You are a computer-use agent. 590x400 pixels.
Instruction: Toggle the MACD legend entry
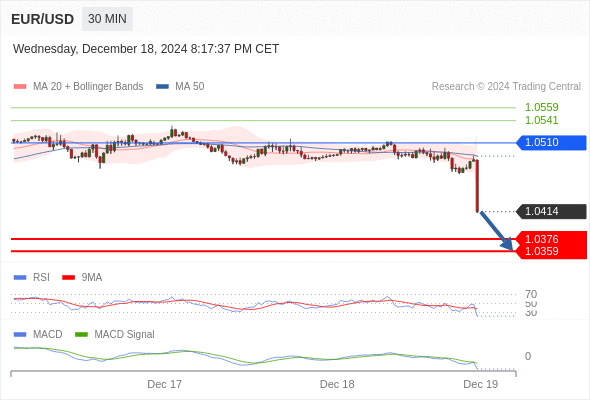pyautogui.click(x=38, y=334)
